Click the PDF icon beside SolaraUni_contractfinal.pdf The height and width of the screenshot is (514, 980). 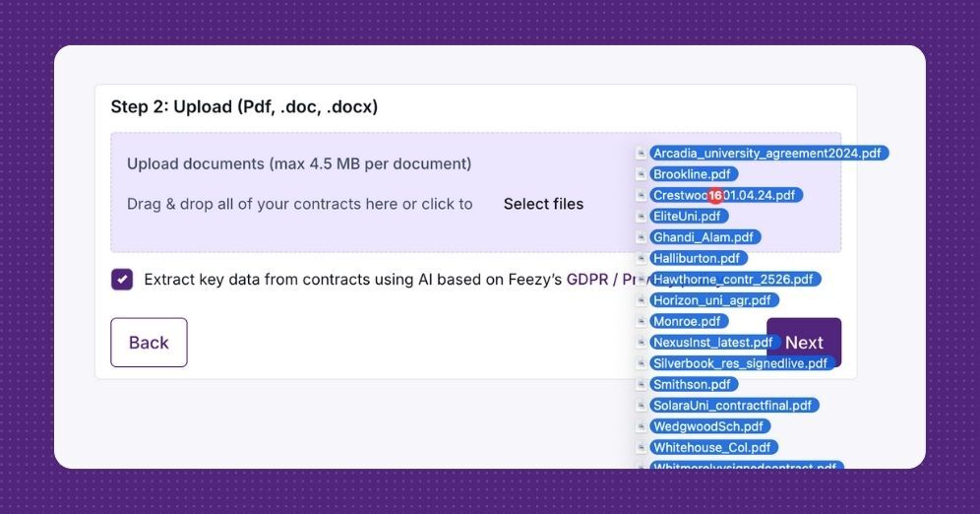tap(641, 406)
